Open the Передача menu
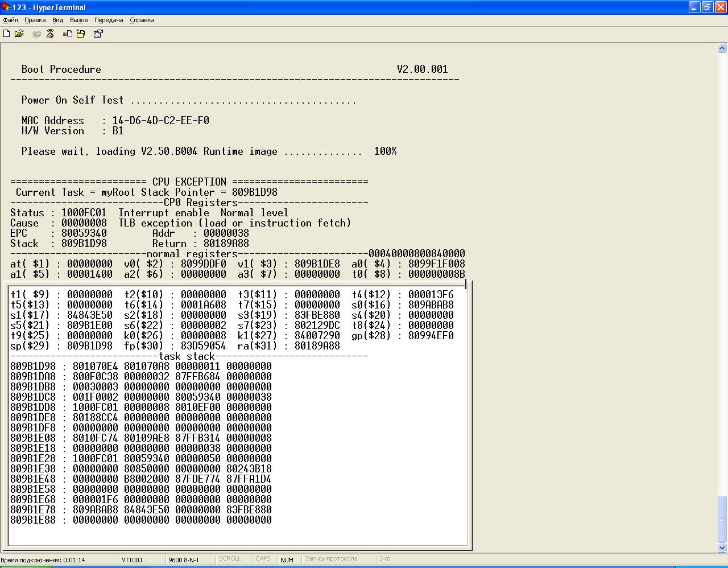Screen dimensions: 728x568 (x=109, y=20)
